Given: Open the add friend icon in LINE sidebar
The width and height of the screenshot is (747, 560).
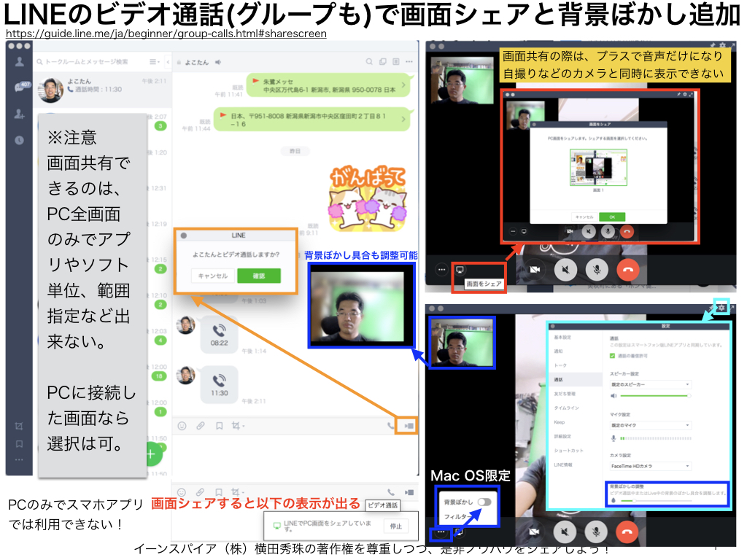Looking at the screenshot, I should pyautogui.click(x=19, y=114).
